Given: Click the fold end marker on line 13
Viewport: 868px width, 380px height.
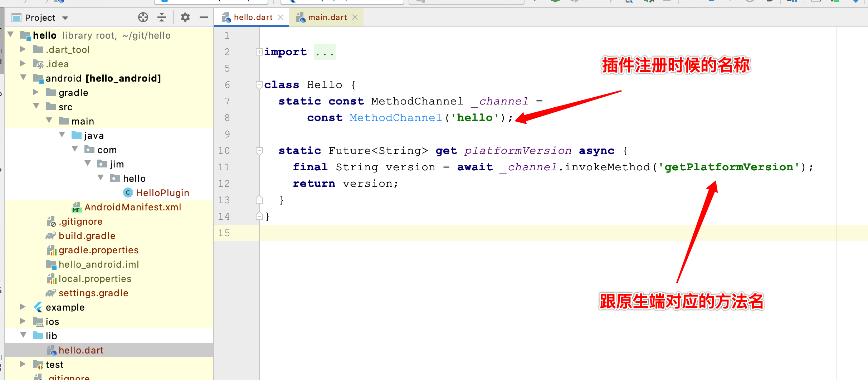Looking at the screenshot, I should (259, 199).
